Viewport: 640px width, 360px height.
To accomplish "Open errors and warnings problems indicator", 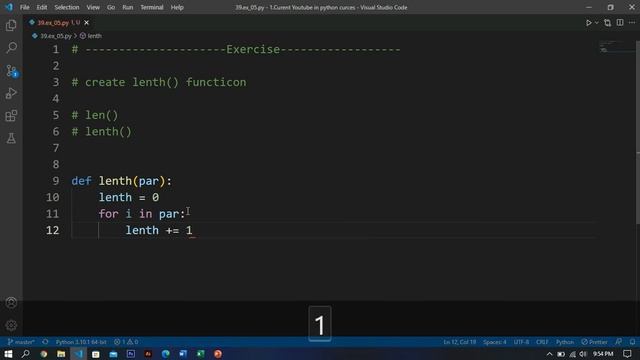I will [x=126, y=342].
